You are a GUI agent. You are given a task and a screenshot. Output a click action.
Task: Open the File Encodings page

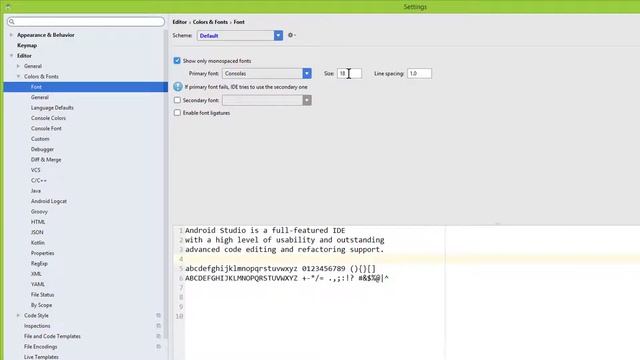click(x=40, y=347)
